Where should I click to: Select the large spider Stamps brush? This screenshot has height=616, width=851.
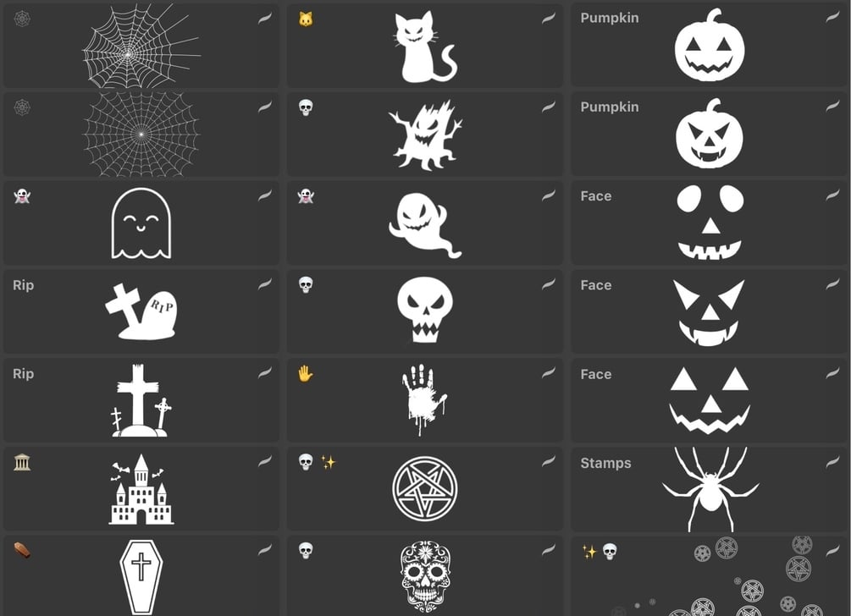click(709, 490)
